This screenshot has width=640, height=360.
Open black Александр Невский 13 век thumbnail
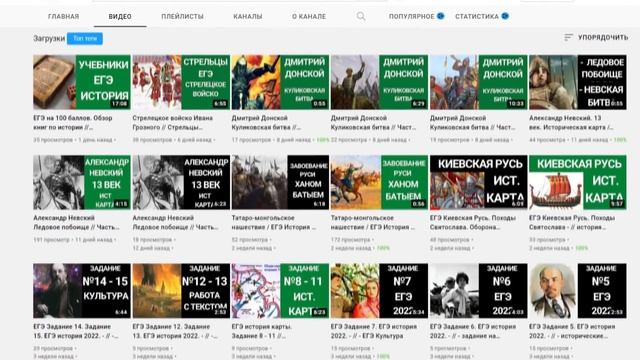[x=181, y=182]
